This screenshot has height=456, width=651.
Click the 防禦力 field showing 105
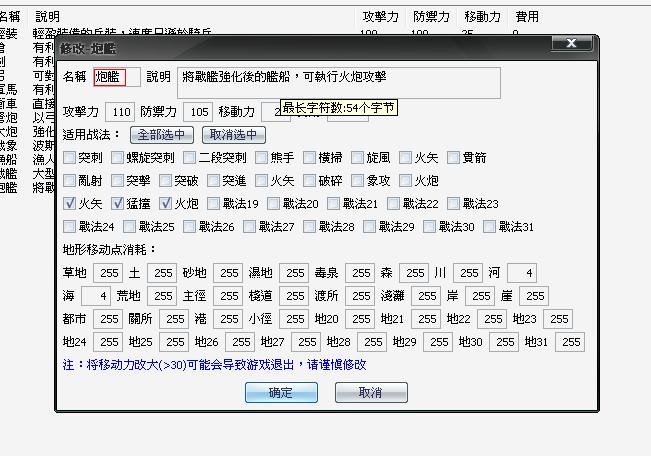click(198, 112)
